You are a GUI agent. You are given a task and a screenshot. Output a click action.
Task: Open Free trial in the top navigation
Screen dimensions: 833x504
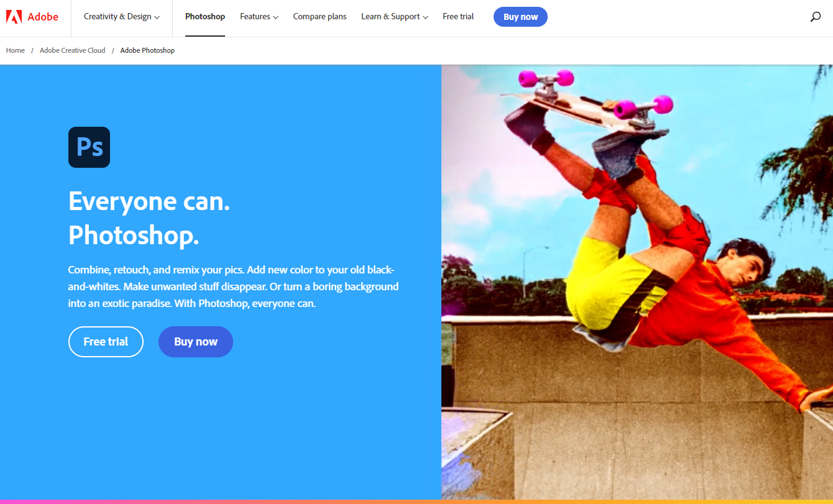[x=458, y=17]
